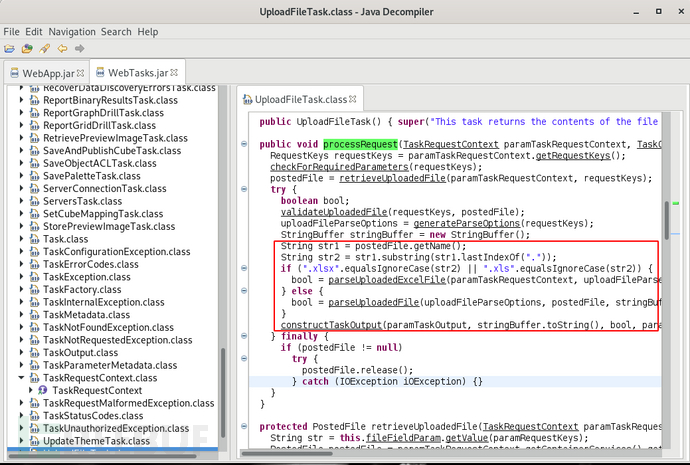Click the code editor vertical scrollbar thumb
This screenshot has width=690, height=465.
click(667, 220)
